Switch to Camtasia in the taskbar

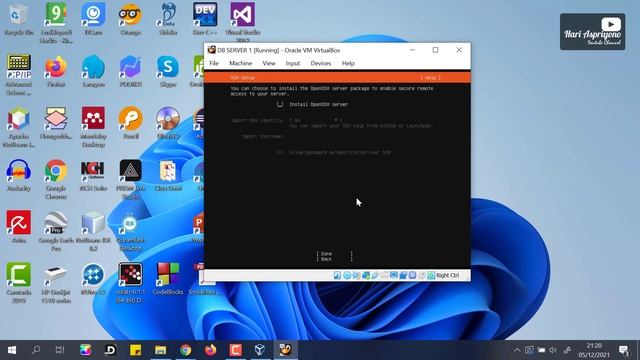tap(236, 350)
